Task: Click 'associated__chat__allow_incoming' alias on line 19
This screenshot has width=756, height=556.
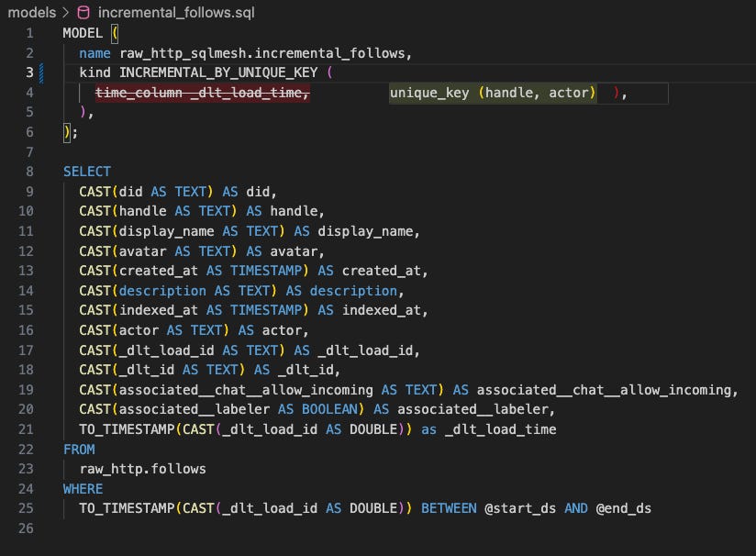Action: (x=604, y=390)
